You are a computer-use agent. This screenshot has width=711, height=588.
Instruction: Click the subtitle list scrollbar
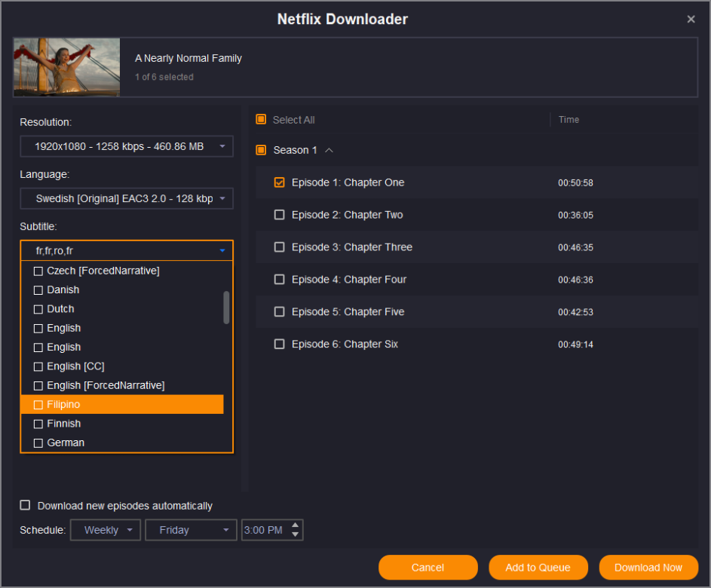[226, 308]
